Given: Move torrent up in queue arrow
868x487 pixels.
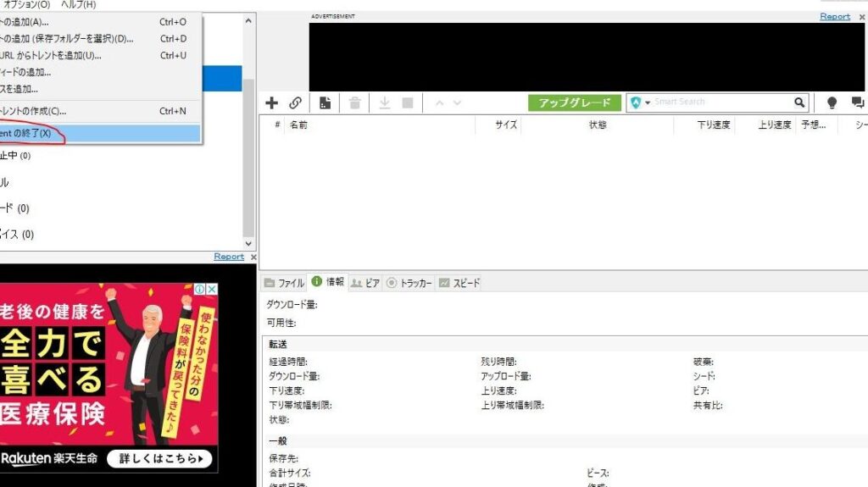Looking at the screenshot, I should click(439, 102).
